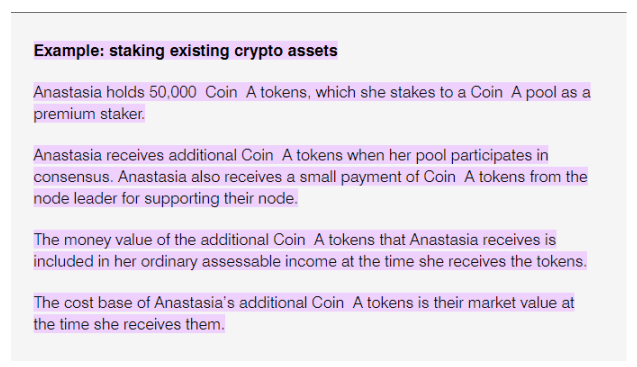
Task: Click 'Anastasia receives additional' sentence start
Action: pos(135,155)
